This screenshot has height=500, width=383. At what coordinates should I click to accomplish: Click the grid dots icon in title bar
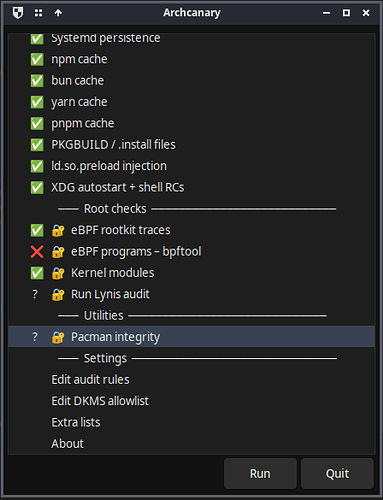39,13
